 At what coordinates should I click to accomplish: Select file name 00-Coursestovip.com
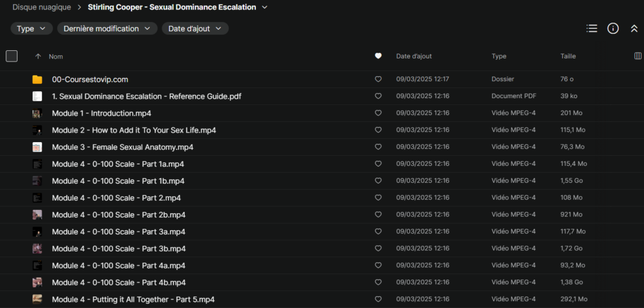[x=90, y=79]
